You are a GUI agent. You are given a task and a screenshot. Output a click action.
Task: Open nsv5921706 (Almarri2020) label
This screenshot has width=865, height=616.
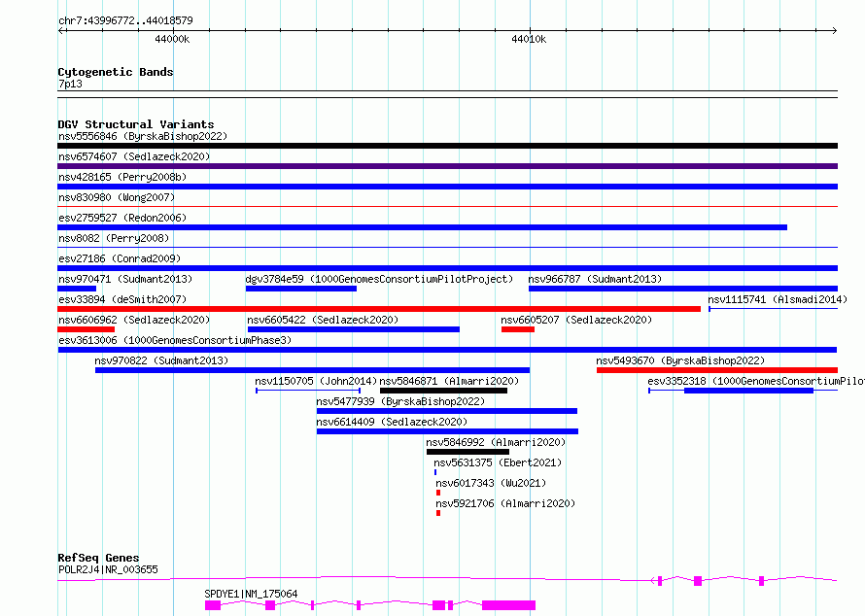point(505,503)
